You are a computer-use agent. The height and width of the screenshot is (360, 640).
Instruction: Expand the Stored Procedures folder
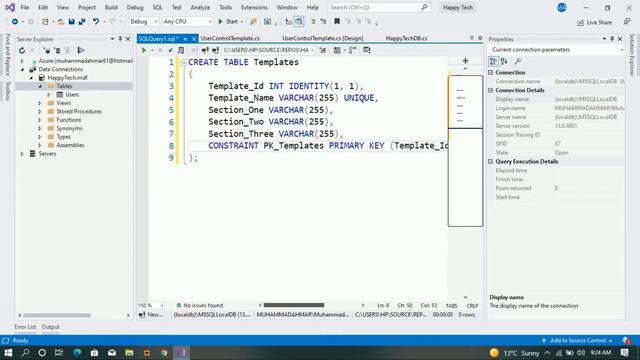[40, 111]
